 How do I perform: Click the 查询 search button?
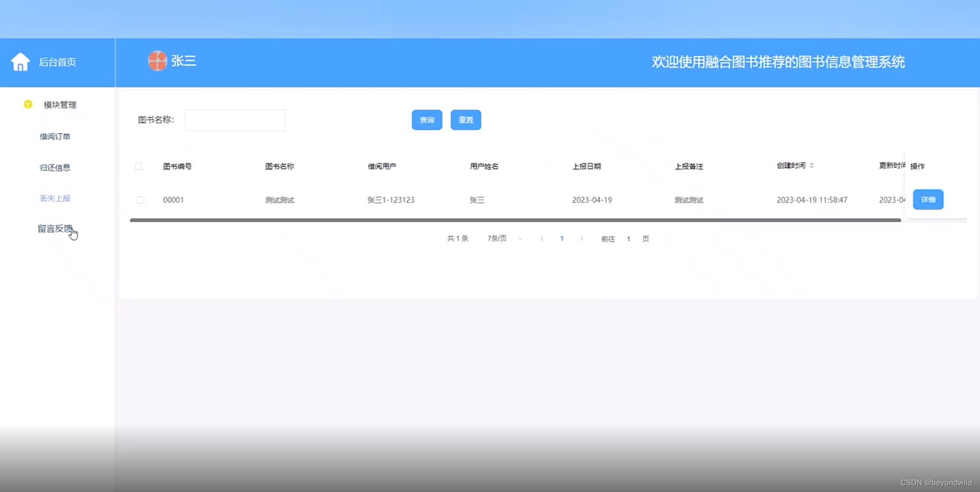[427, 120]
